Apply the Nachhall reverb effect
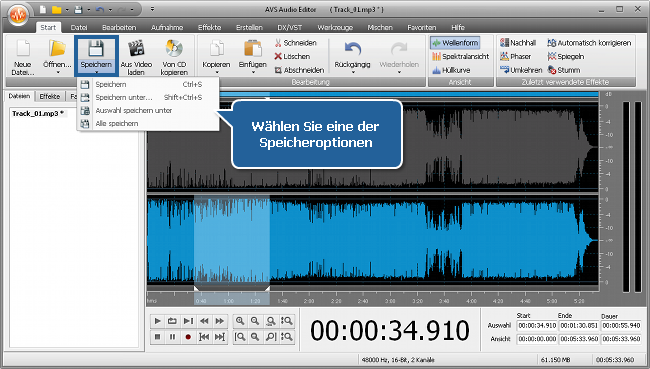 pyautogui.click(x=518, y=43)
